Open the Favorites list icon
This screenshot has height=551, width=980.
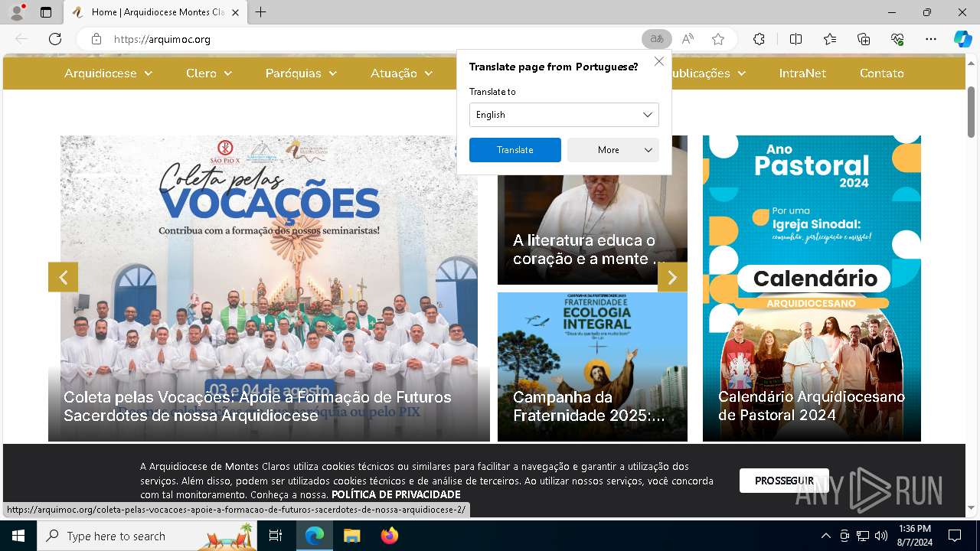[830, 39]
